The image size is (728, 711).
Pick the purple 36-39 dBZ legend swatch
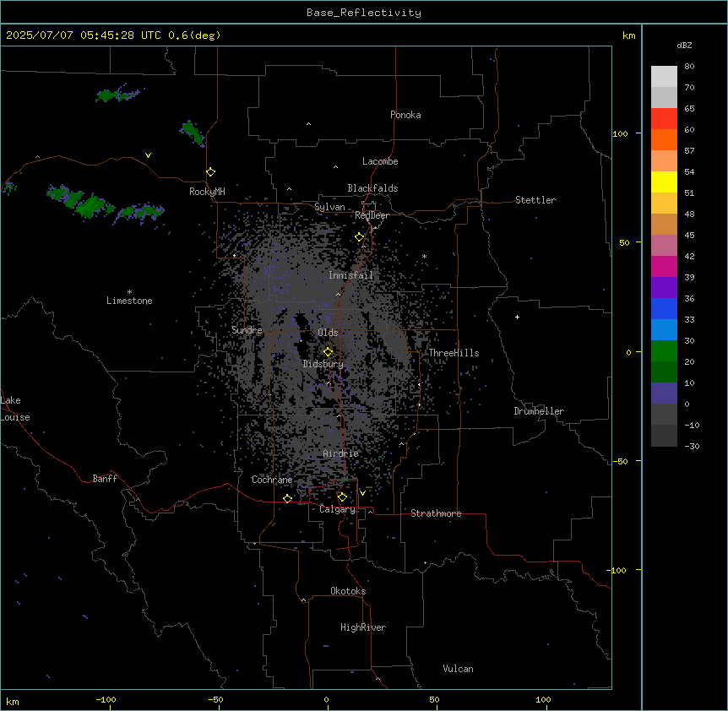[664, 288]
